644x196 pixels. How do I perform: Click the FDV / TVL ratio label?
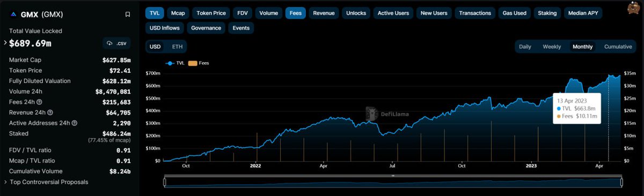[x=30, y=150]
